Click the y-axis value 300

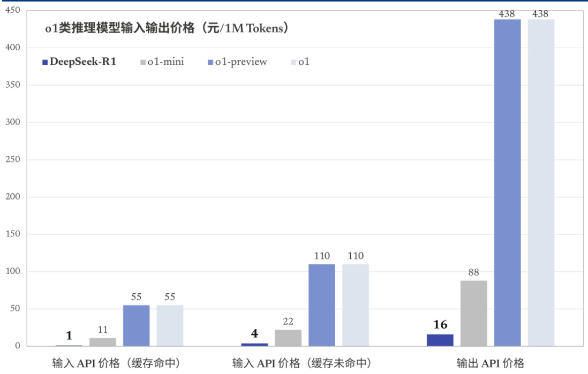tap(13, 122)
